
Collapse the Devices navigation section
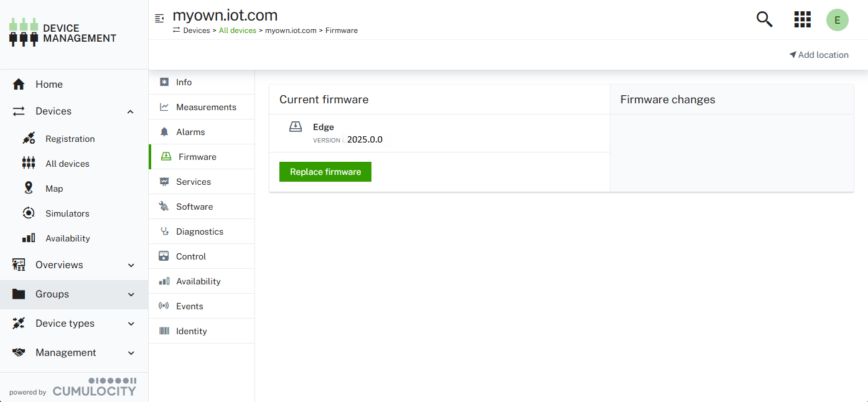pyautogui.click(x=131, y=111)
